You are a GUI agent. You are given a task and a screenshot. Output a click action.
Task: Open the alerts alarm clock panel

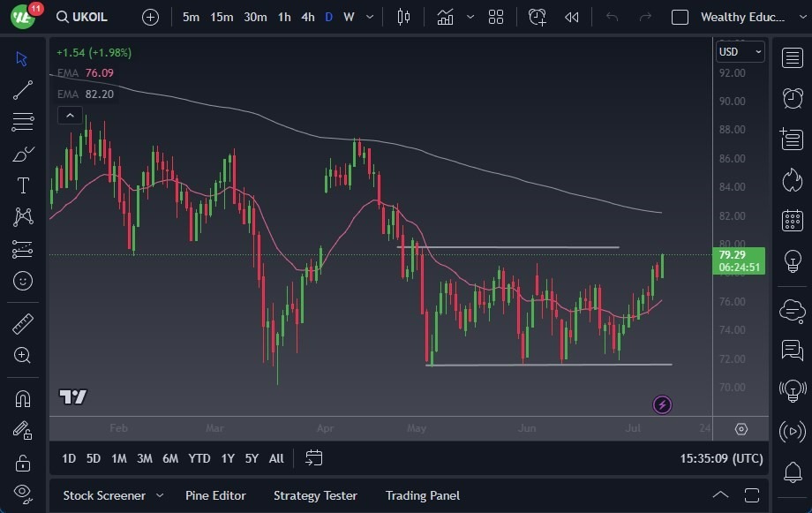point(793,98)
